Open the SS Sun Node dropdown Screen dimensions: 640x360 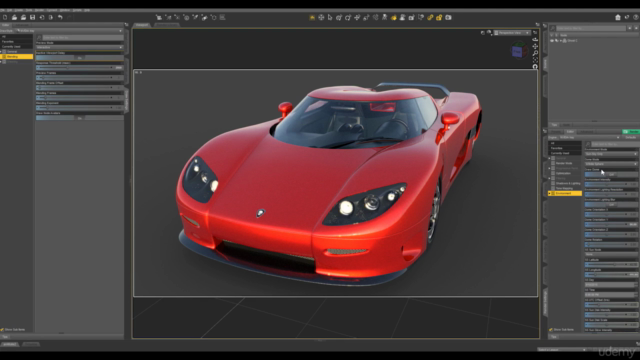point(611,254)
